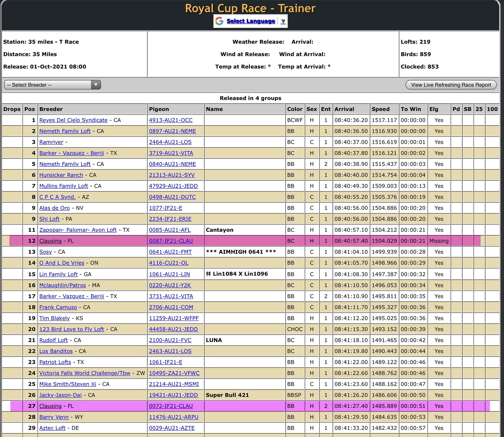The width and height of the screenshot is (504, 437).
Task: Click pigeon 19421-AU21-JEDD link
Action: (x=173, y=395)
